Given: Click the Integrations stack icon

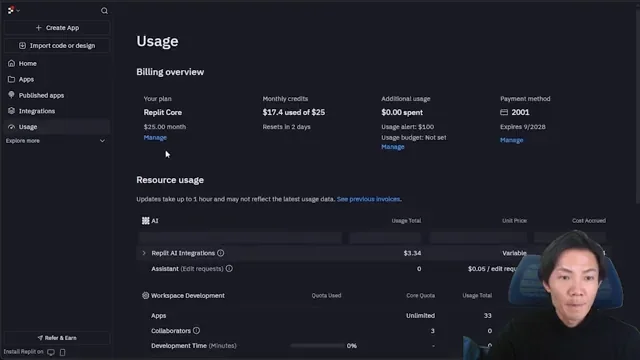Looking at the screenshot, I should tap(11, 111).
